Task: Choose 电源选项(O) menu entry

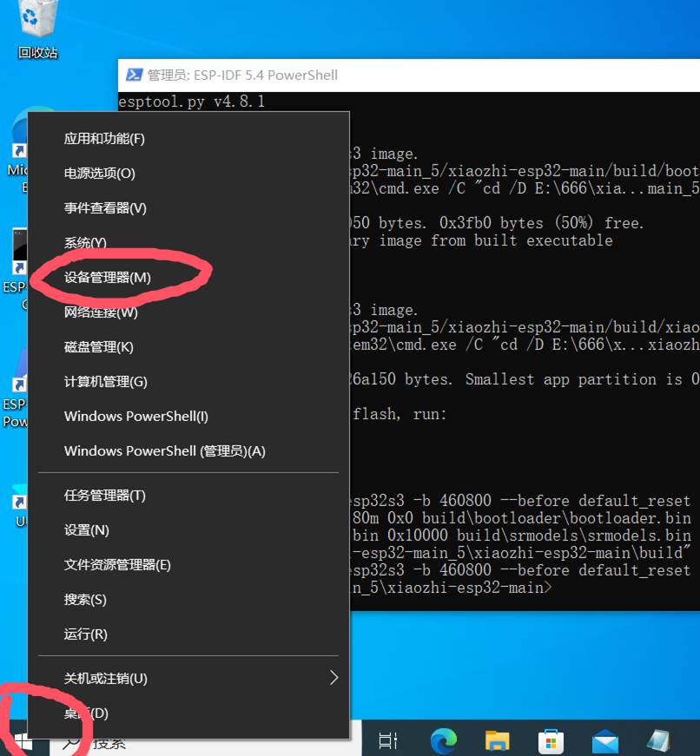Action: [x=99, y=173]
